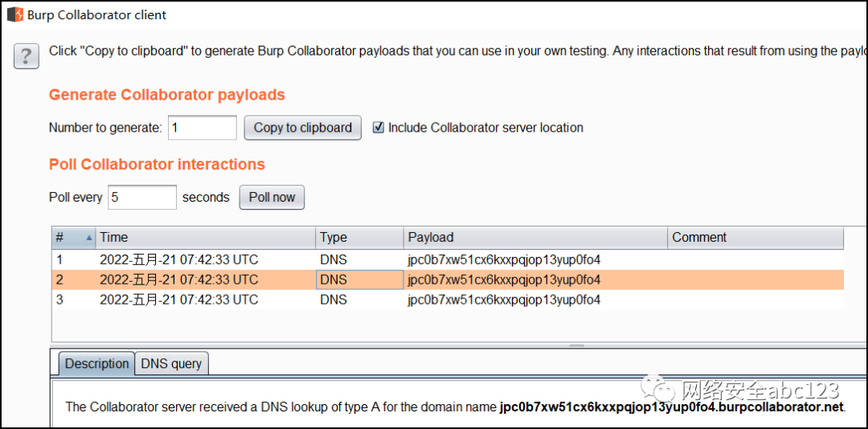Click highlighted DNS type cell in row 2
This screenshot has height=429, width=868.
pyautogui.click(x=359, y=280)
